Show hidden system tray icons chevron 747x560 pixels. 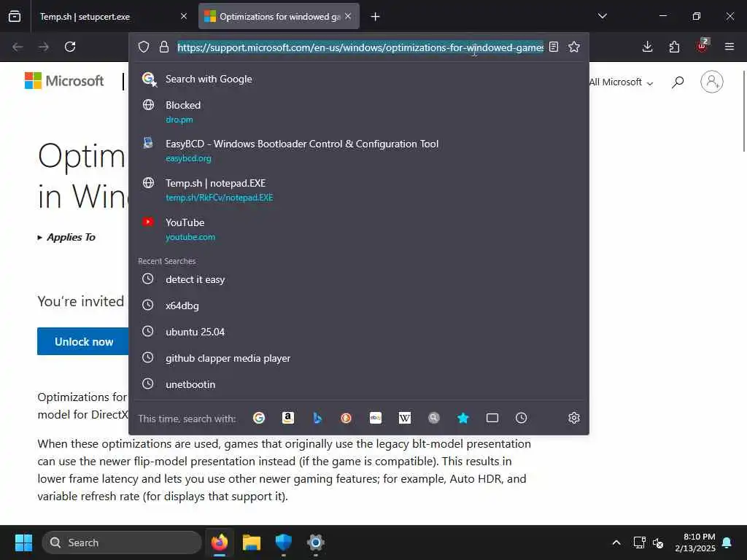click(616, 542)
